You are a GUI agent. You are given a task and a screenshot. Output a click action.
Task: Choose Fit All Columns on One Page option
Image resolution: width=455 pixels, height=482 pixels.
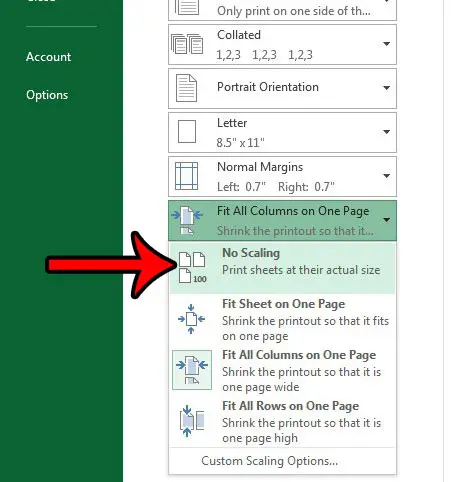pos(282,370)
